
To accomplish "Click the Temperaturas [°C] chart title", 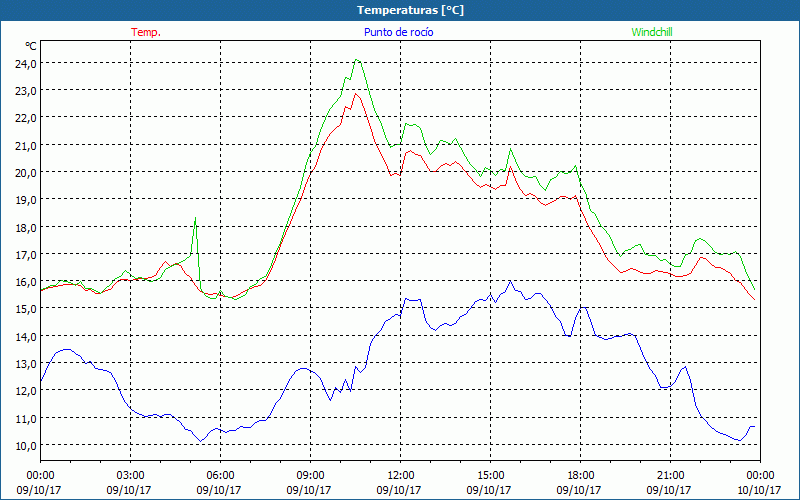I will (410, 10).
